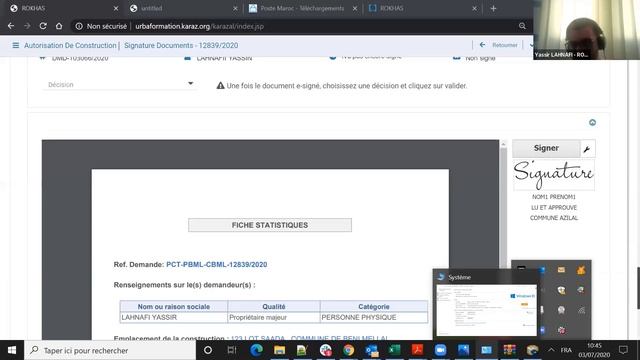Open Task View on the taskbar
This screenshot has width=640, height=360.
click(232, 350)
